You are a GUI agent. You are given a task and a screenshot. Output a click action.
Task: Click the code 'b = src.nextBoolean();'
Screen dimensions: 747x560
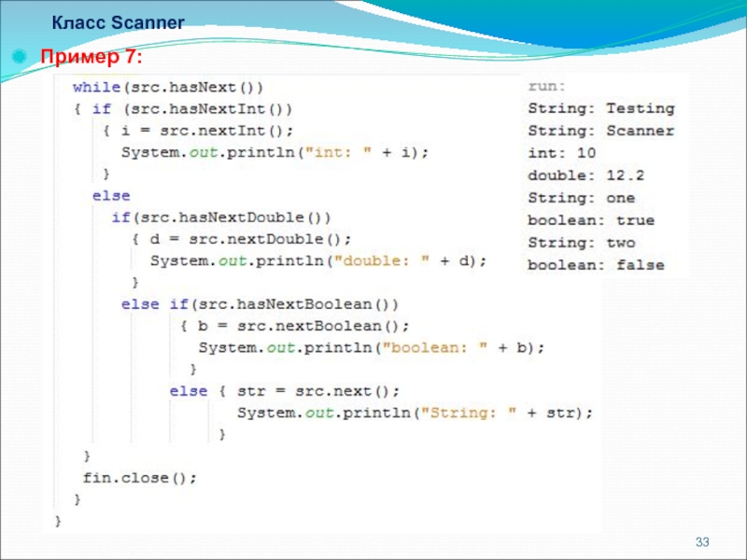303,326
